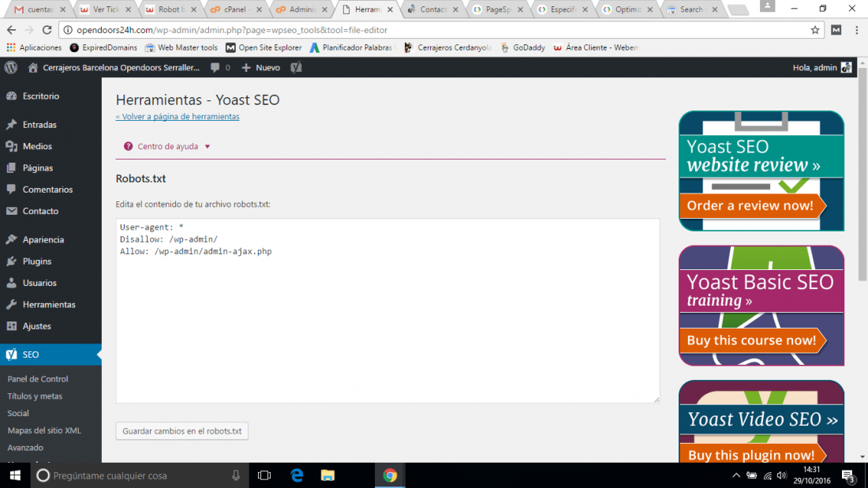
Task: Open Chrome menu three dots
Action: pos(856,30)
